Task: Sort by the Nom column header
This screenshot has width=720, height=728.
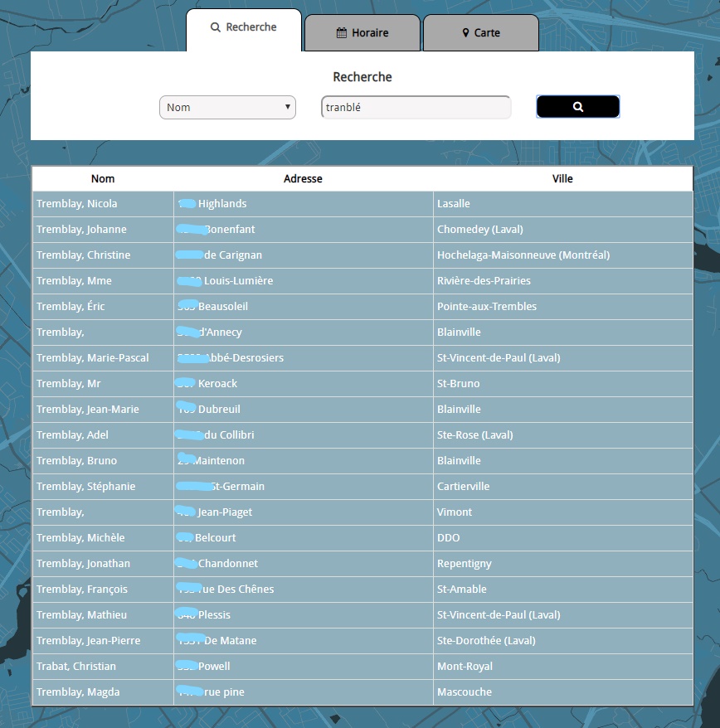Action: (103, 178)
